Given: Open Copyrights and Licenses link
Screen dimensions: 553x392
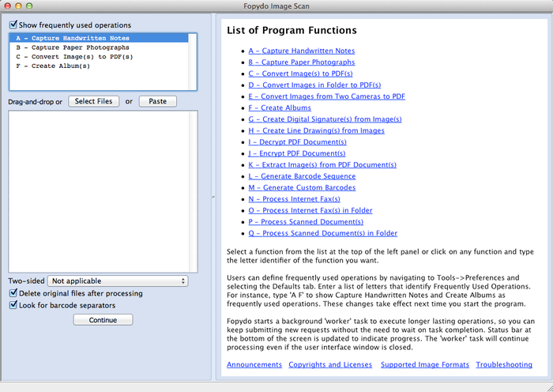Looking at the screenshot, I should pyautogui.click(x=330, y=364).
